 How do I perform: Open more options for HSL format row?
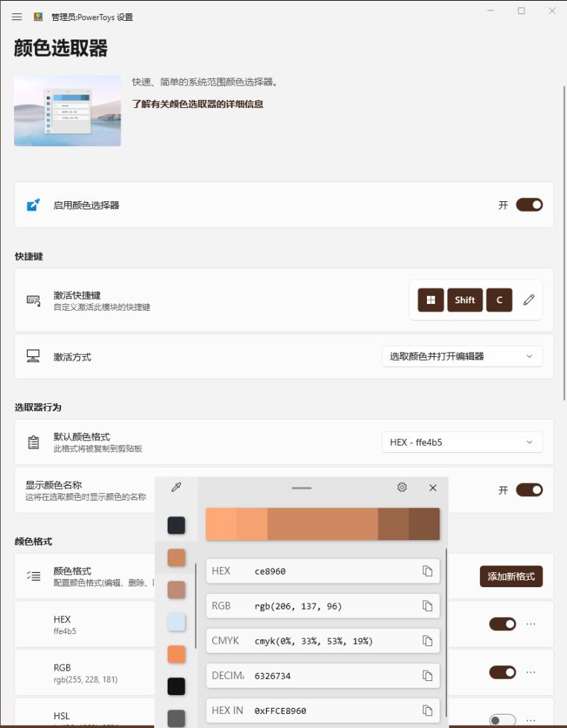530,720
